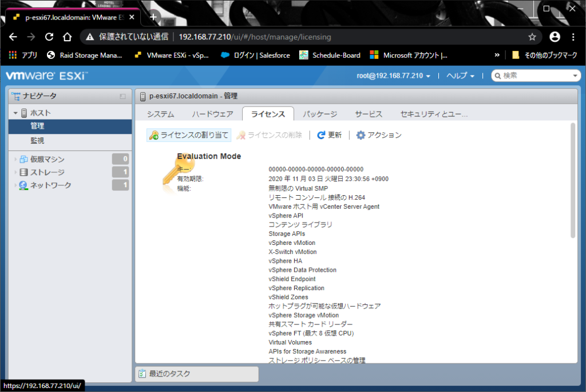Image resolution: width=586 pixels, height=392 pixels.
Task: Close the p-esxi67.localdomain browser tab
Action: (x=132, y=17)
